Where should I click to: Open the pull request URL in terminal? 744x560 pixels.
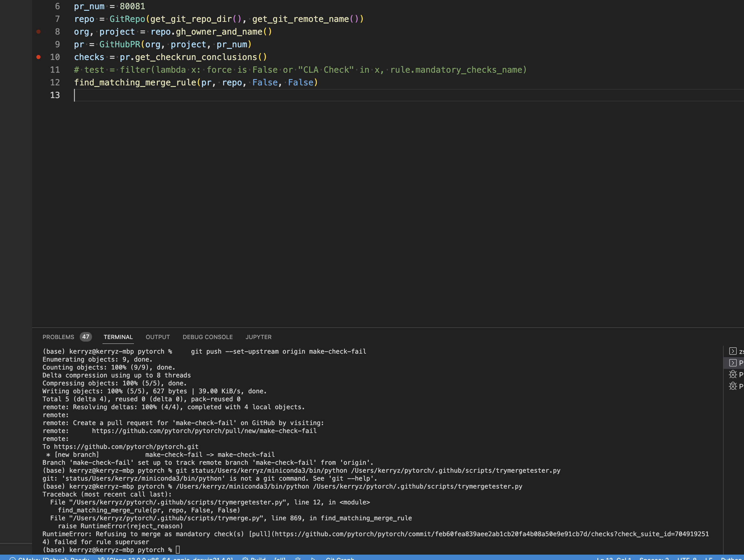[204, 431]
